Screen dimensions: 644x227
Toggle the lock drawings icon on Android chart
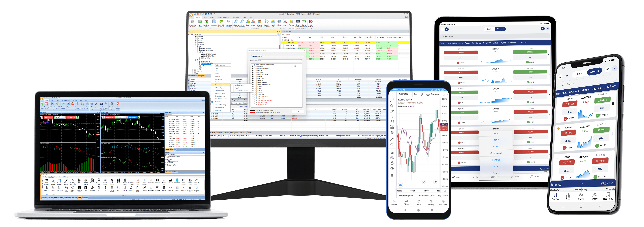(392, 163)
